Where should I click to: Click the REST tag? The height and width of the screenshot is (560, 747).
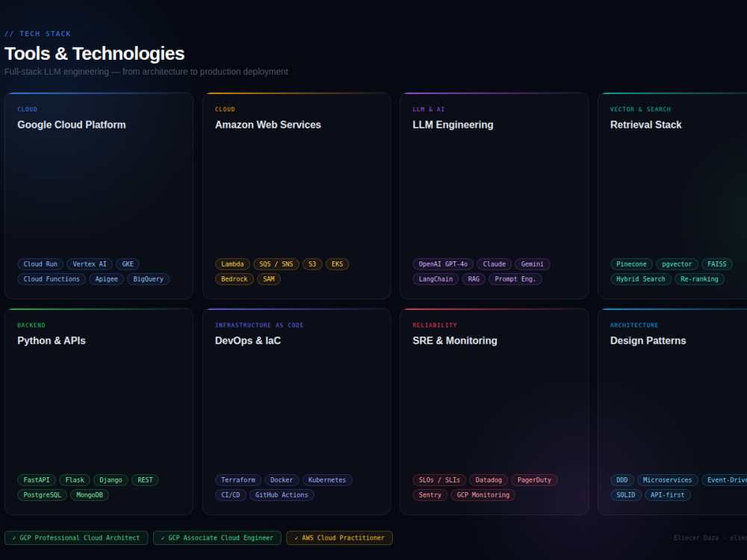pos(146,480)
